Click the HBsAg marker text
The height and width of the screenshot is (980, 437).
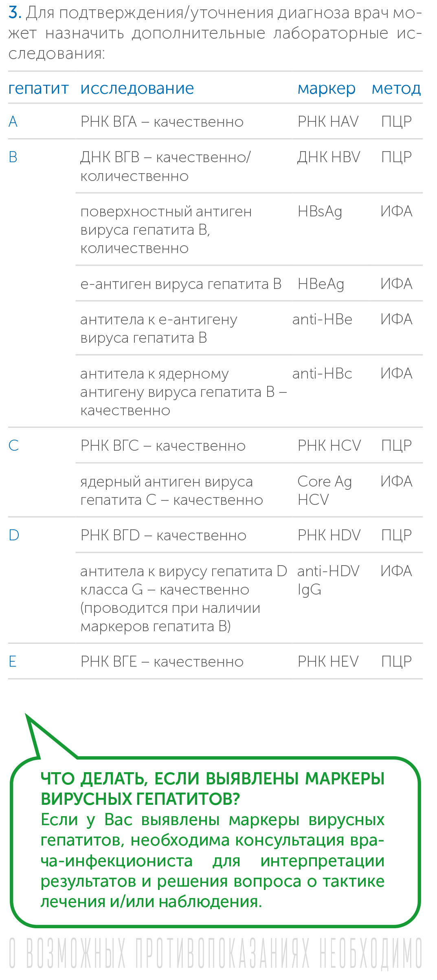coord(320,212)
